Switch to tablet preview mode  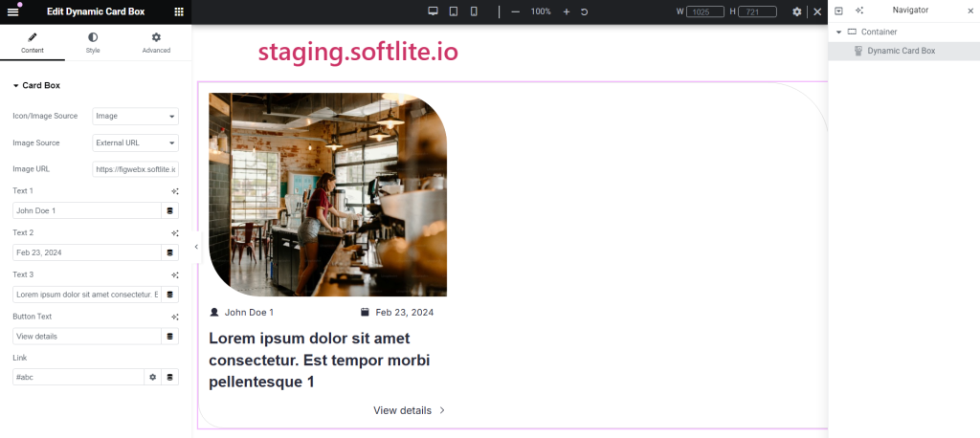click(x=453, y=11)
